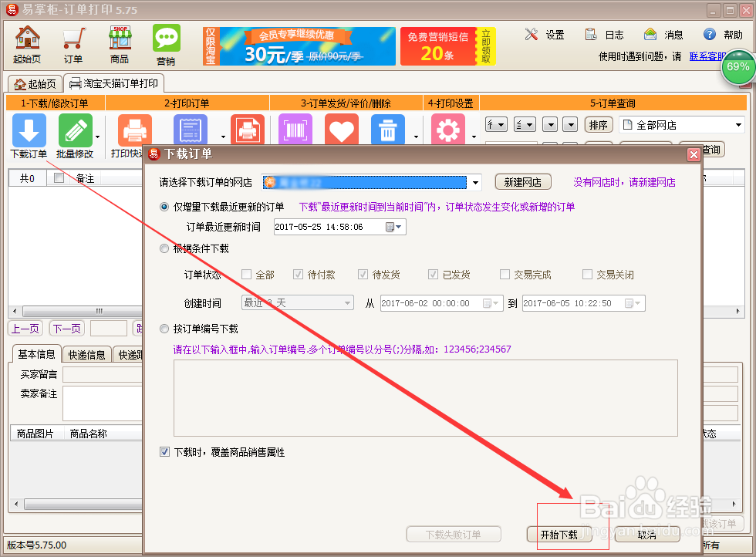Viewport: 756px width, 557px height.
Task: Toggle the 待付款 order status checkbox
Action: click(x=297, y=274)
